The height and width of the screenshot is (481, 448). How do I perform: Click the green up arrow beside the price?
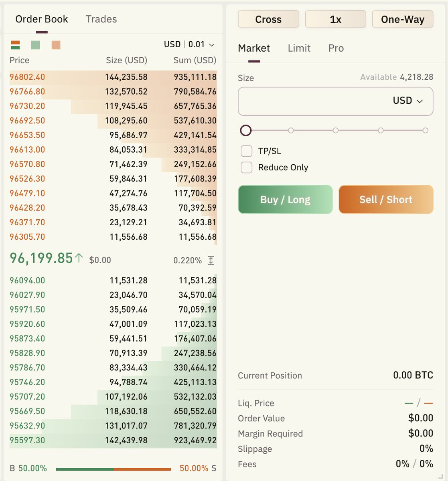(x=79, y=258)
